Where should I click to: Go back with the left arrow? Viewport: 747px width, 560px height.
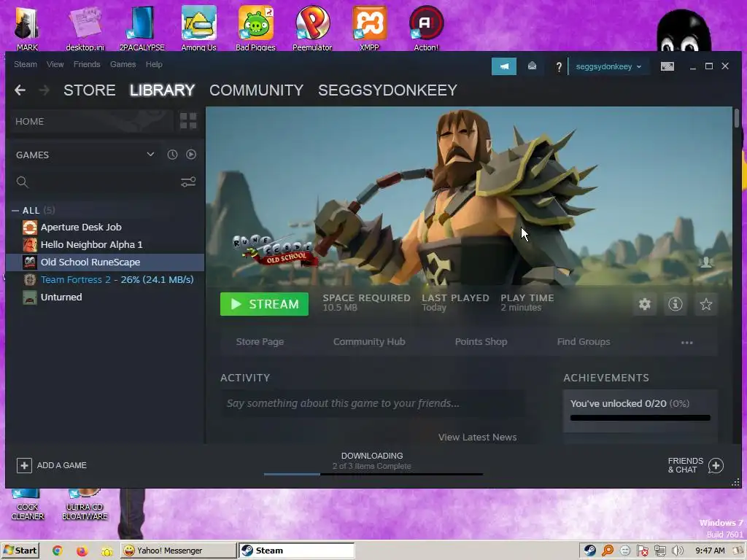(20, 90)
